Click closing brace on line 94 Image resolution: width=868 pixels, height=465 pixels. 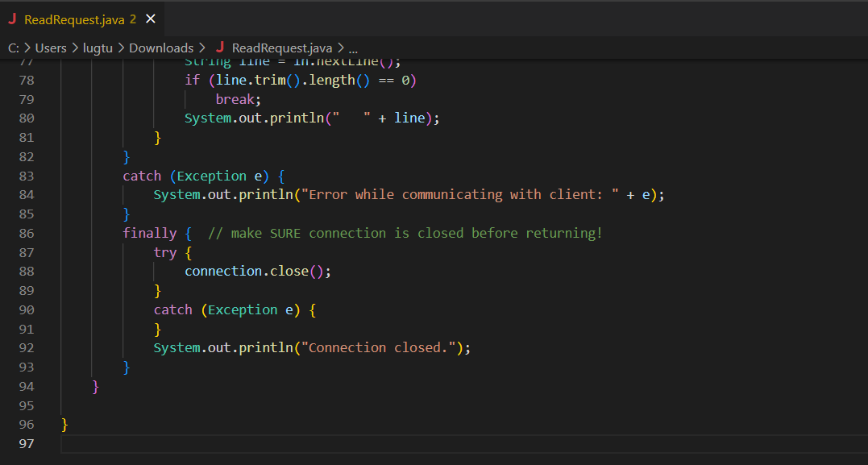pyautogui.click(x=96, y=386)
